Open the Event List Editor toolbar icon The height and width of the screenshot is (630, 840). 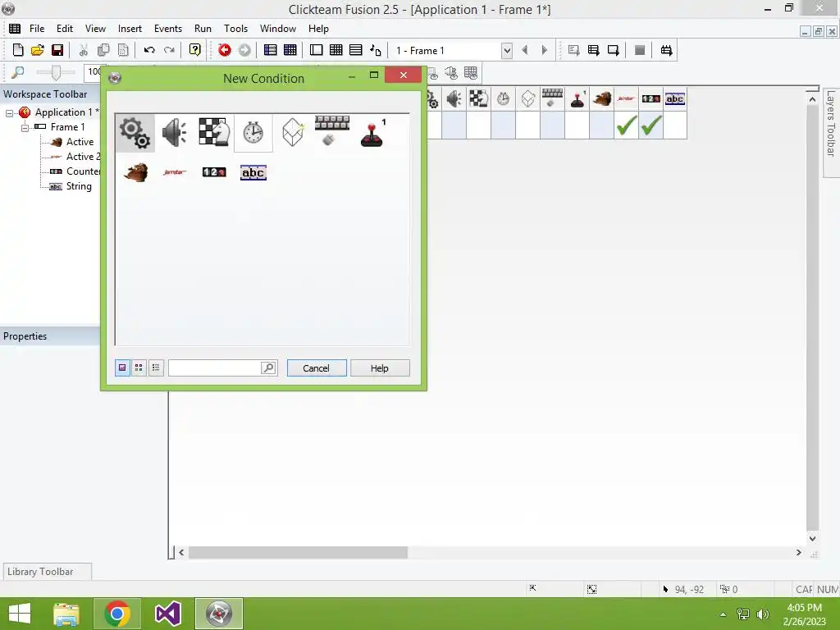click(356, 50)
